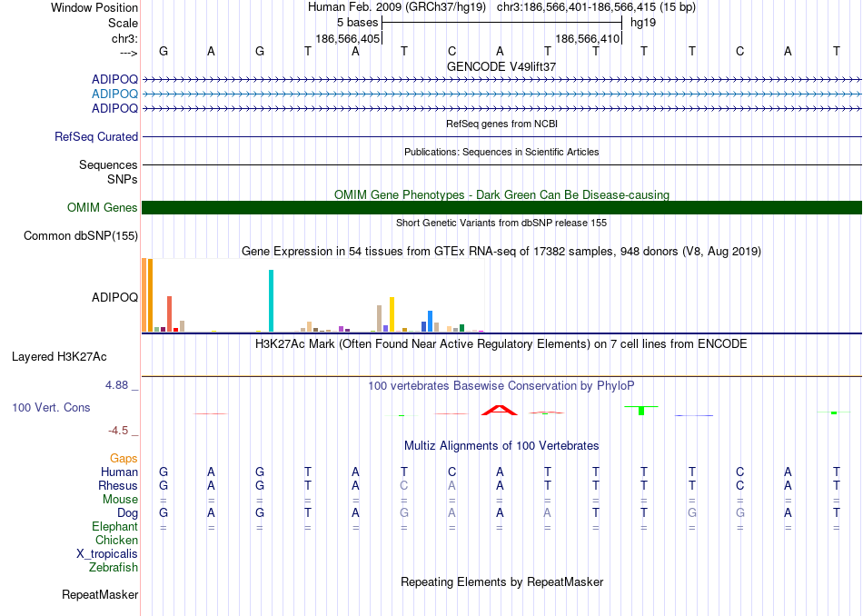863x616 pixels.
Task: Click the Common dbSNP(155) label
Action: (x=80, y=235)
